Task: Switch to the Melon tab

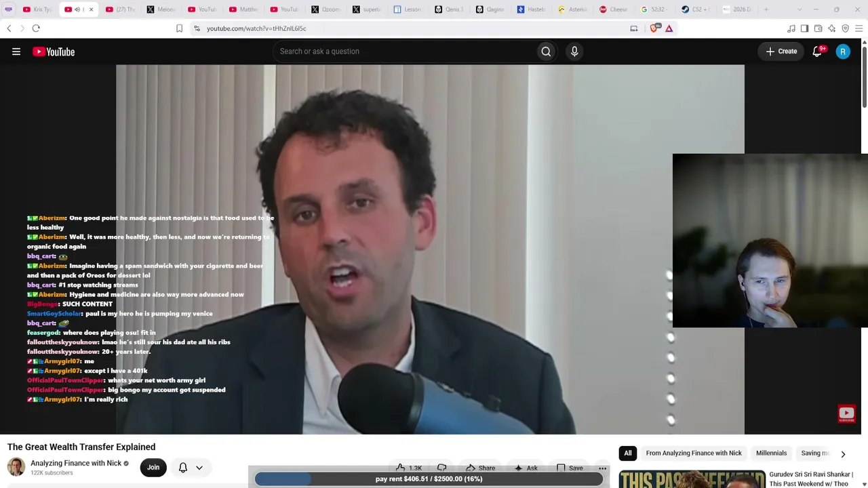Action: point(161,9)
